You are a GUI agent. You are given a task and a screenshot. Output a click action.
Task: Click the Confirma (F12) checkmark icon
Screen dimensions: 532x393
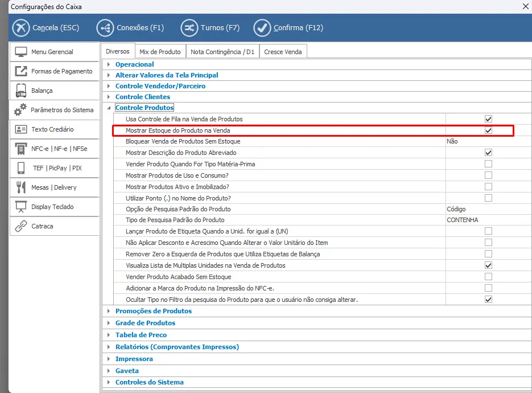[262, 27]
